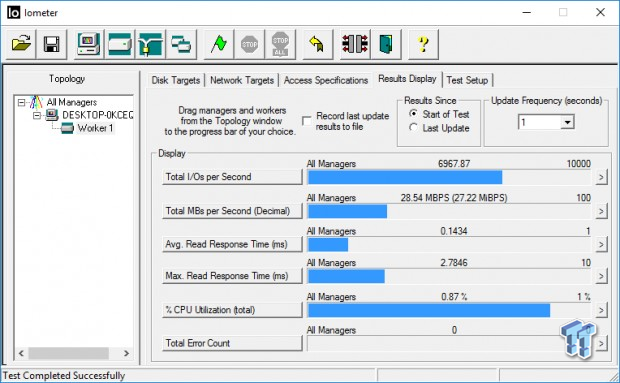Click Total Error Count button

click(232, 343)
